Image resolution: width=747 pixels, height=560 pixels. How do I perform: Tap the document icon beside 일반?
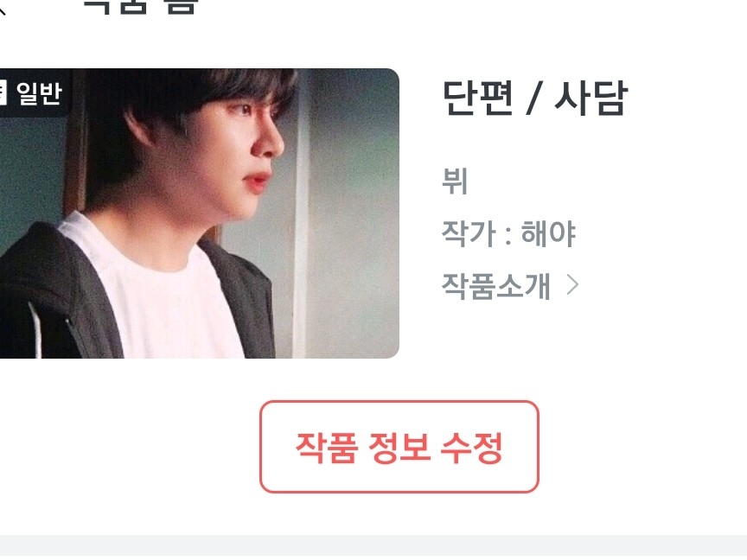3,92
